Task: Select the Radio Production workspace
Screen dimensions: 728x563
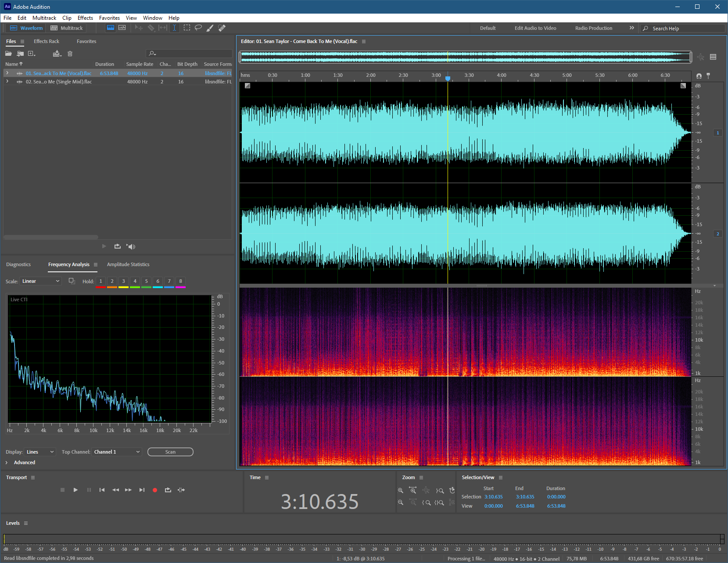Action: pos(594,28)
